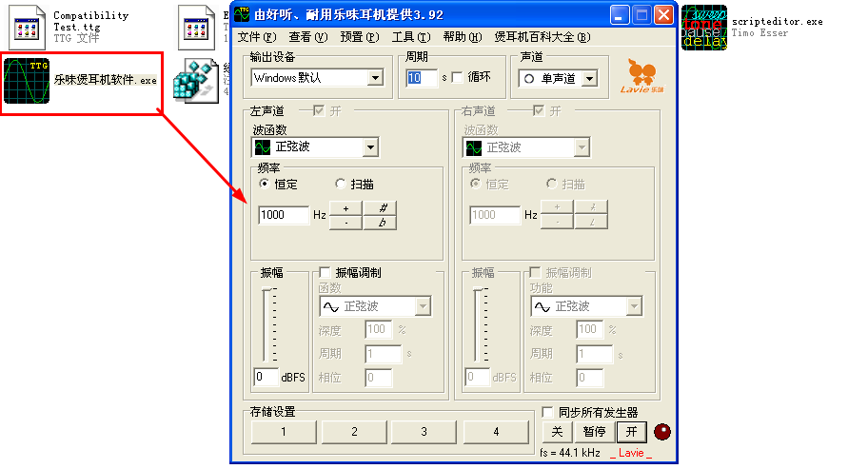Click the _Lavie_ red link
The width and height of the screenshot is (868, 469).
coord(631,453)
